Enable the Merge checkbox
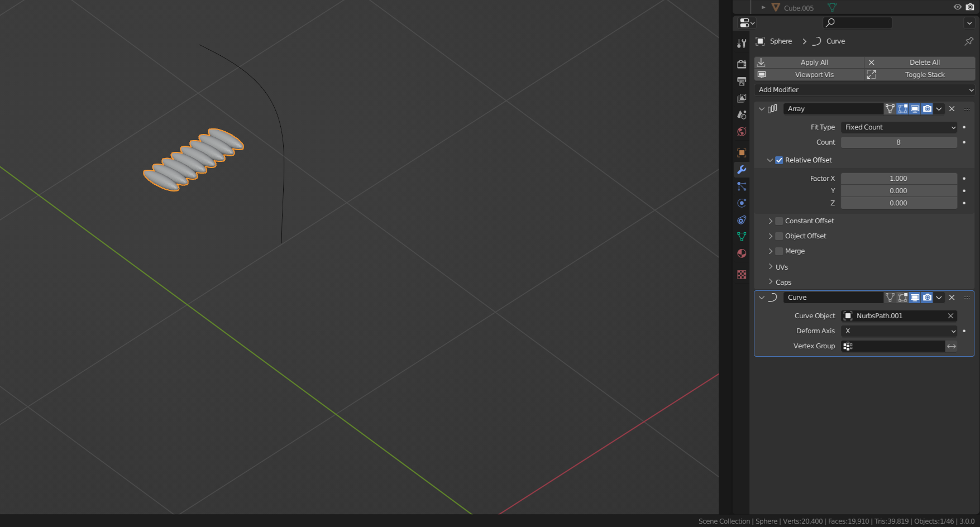Viewport: 980px width, 527px height. click(779, 251)
